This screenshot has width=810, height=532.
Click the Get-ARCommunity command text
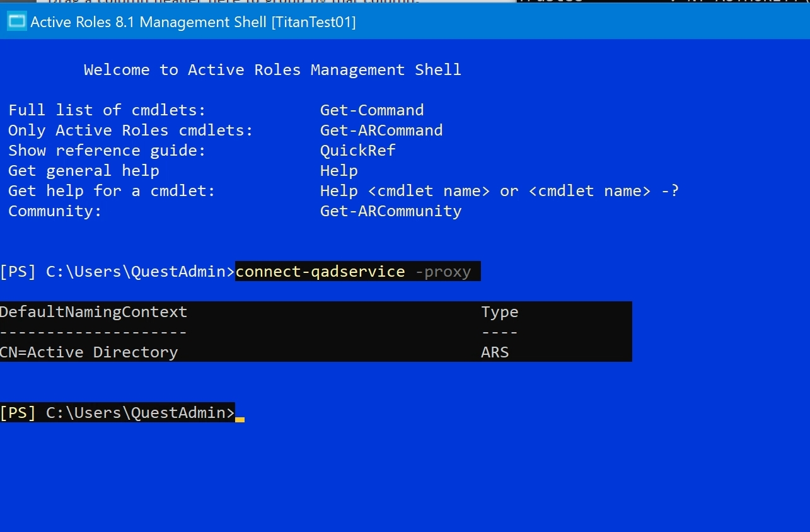(x=390, y=211)
